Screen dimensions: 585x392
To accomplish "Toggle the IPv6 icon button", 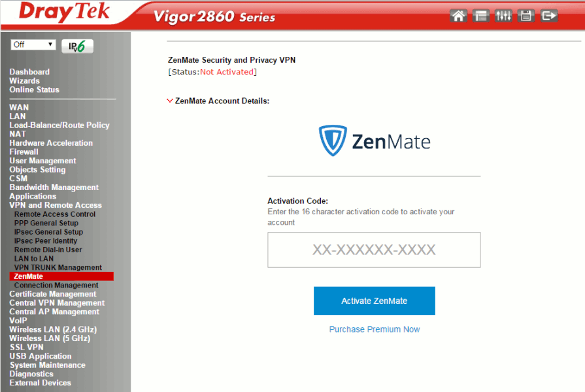I will (77, 46).
